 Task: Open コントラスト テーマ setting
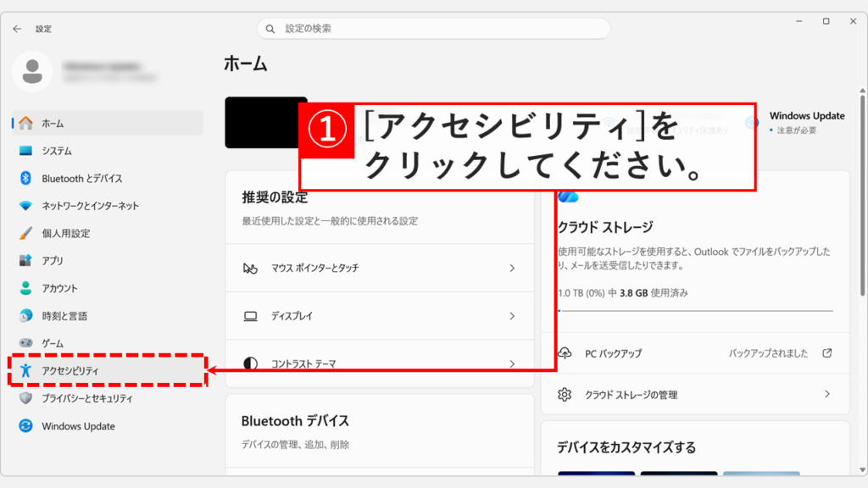380,363
